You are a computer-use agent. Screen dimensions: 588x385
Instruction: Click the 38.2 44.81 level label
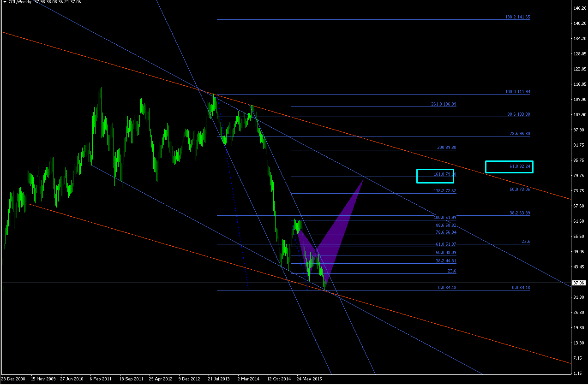446,261
